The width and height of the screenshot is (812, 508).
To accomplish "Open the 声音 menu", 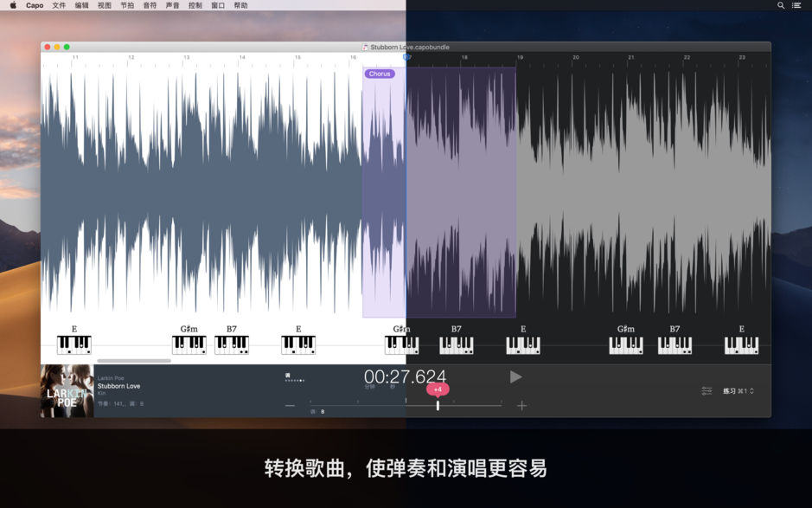I will click(x=169, y=5).
